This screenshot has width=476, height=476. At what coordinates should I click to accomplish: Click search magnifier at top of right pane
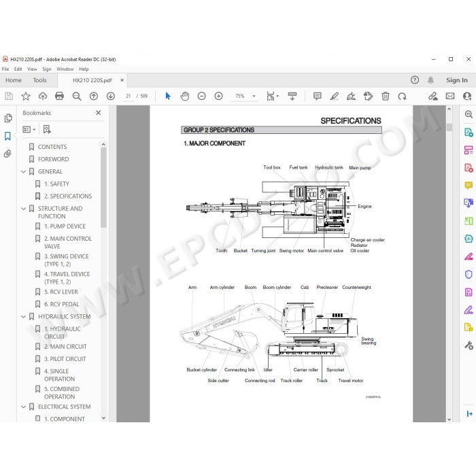pyautogui.click(x=469, y=114)
